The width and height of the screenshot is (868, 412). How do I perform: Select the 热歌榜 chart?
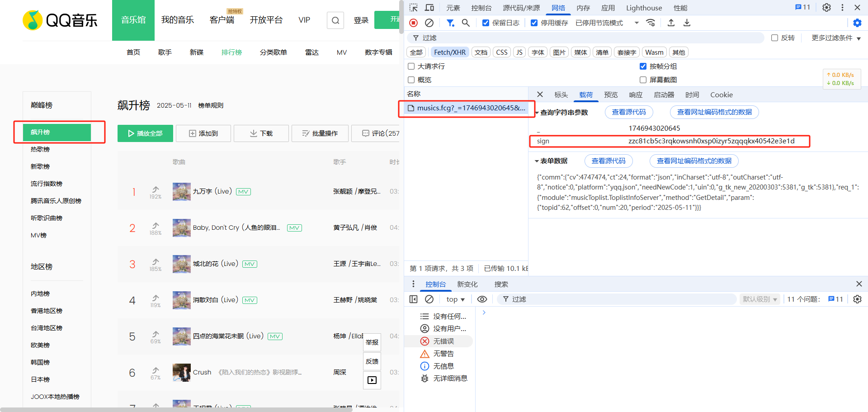(x=40, y=149)
